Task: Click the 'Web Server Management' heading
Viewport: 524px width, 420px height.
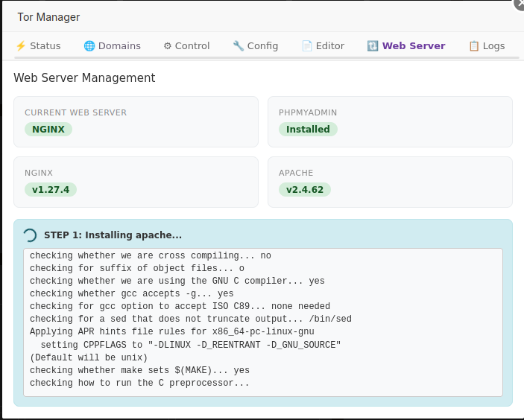Action: 84,77
